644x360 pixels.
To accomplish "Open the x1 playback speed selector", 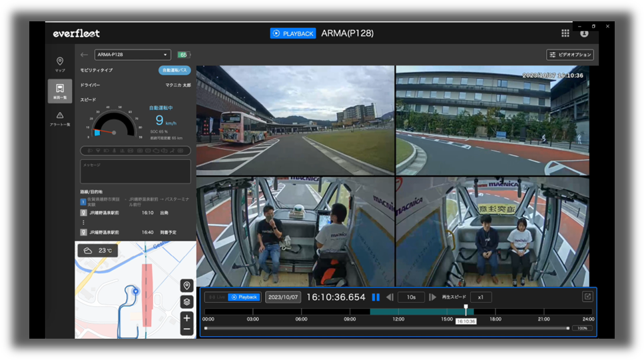I will click(x=481, y=297).
